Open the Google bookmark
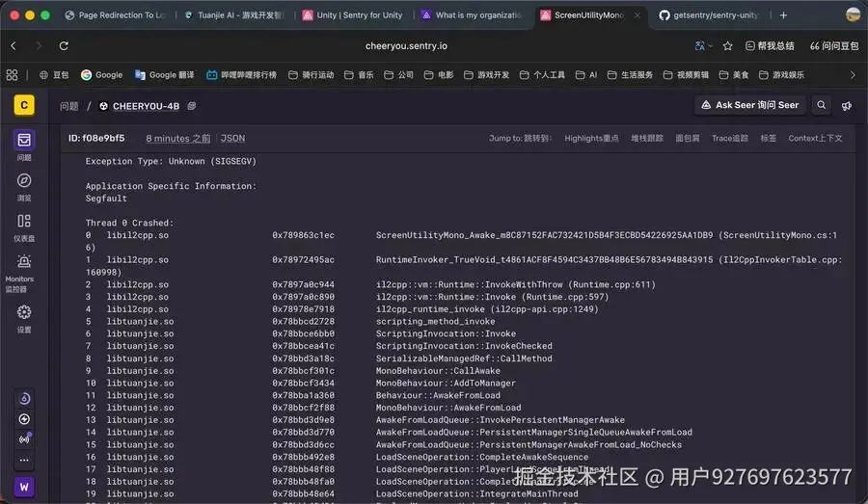Screen dimensions: 868x504 [x=102, y=75]
